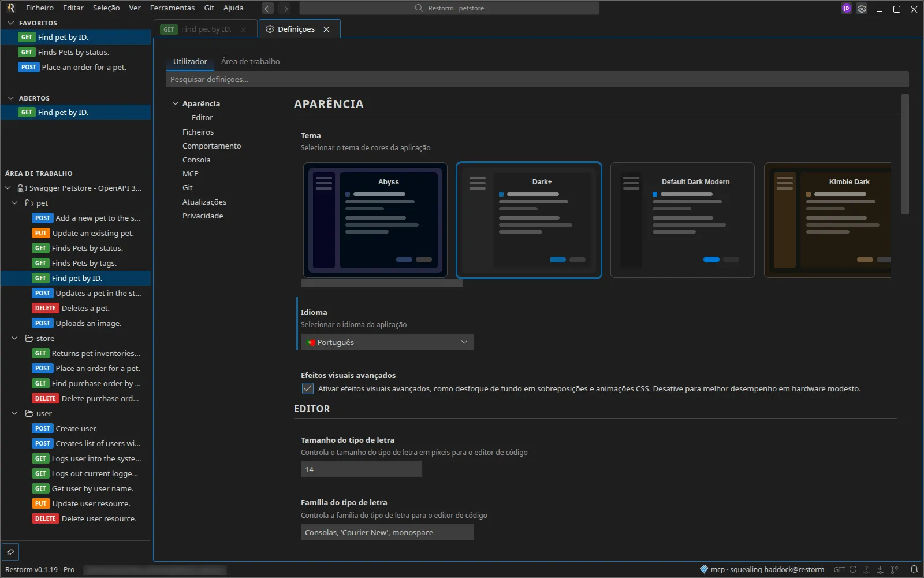The width and height of the screenshot is (924, 578).
Task: Click the pin icon at sidebar bottom
Action: [10, 552]
